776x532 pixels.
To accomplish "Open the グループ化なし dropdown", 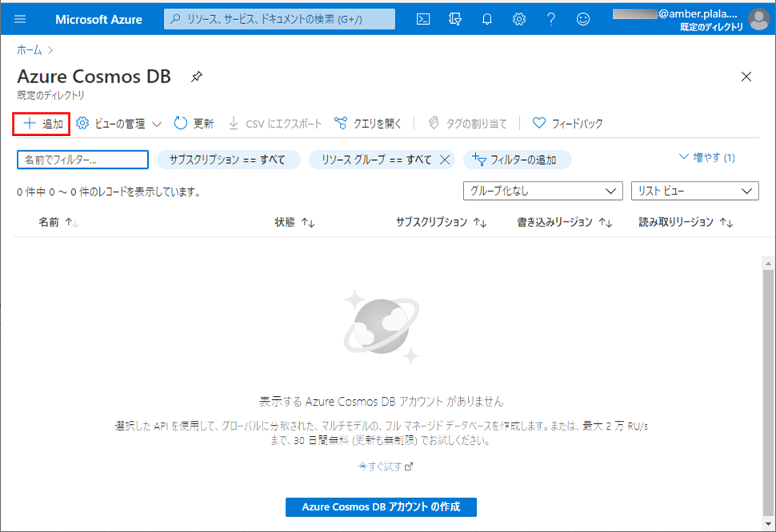I will (543, 191).
